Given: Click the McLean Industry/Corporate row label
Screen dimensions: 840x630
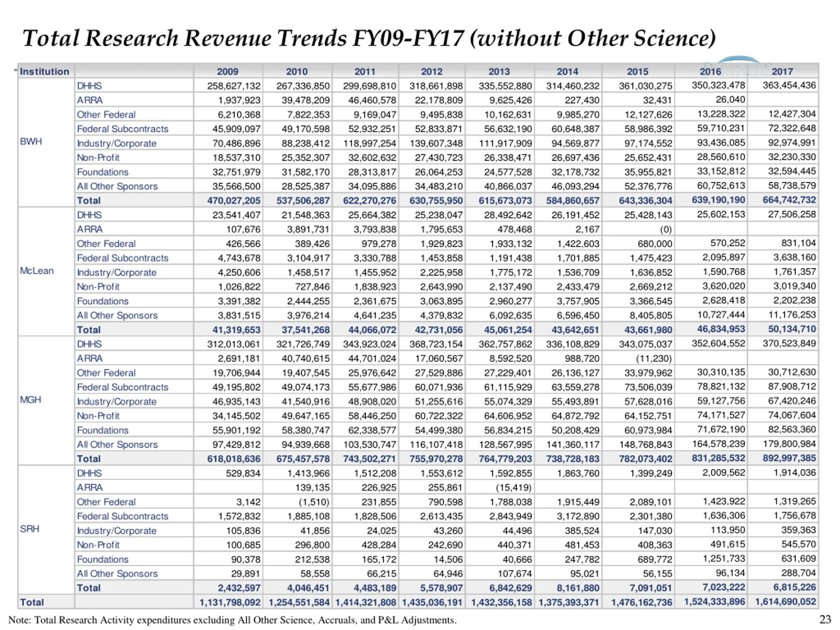Looking at the screenshot, I should pos(116,273).
